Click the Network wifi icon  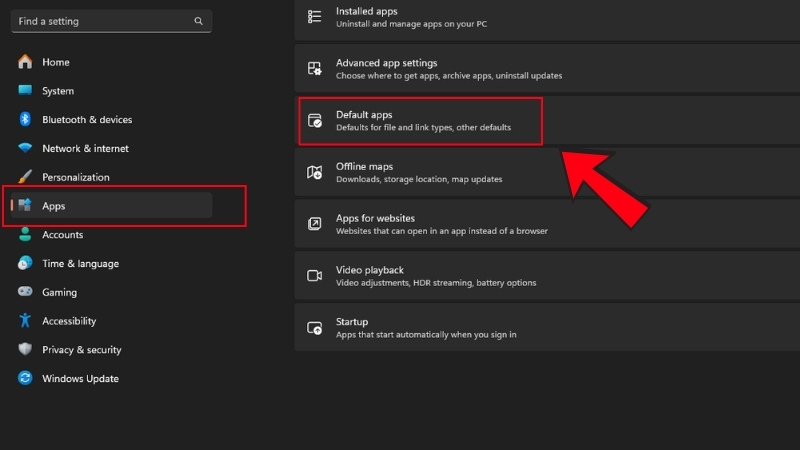point(25,148)
